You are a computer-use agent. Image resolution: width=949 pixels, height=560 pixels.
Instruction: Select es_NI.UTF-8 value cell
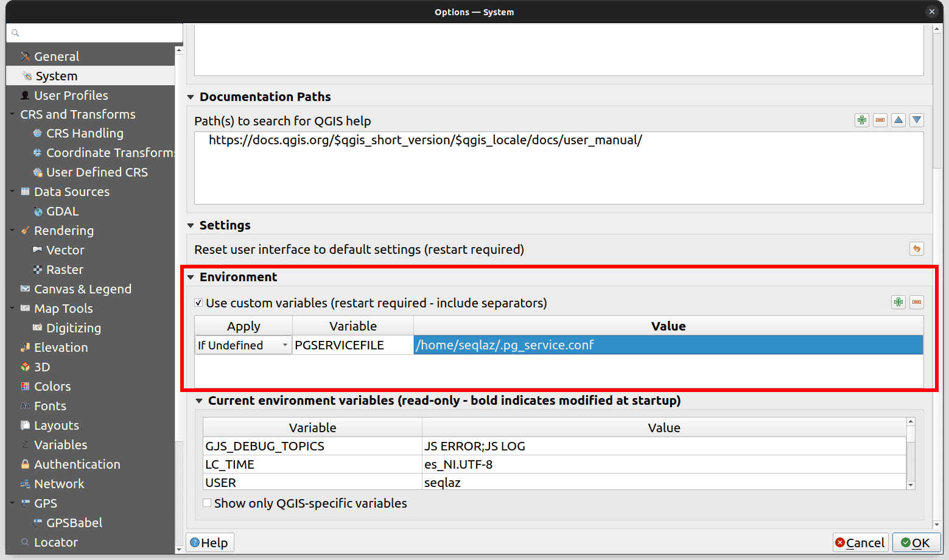[x=664, y=464]
